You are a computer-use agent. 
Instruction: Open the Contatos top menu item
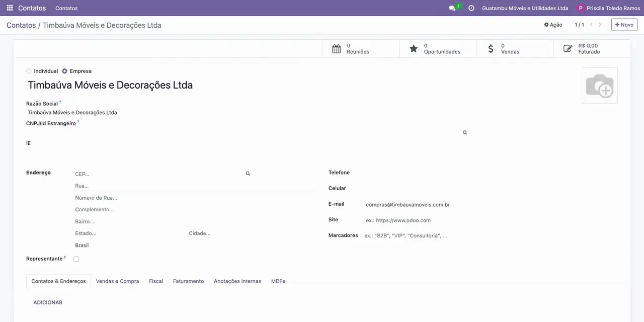pyautogui.click(x=66, y=8)
